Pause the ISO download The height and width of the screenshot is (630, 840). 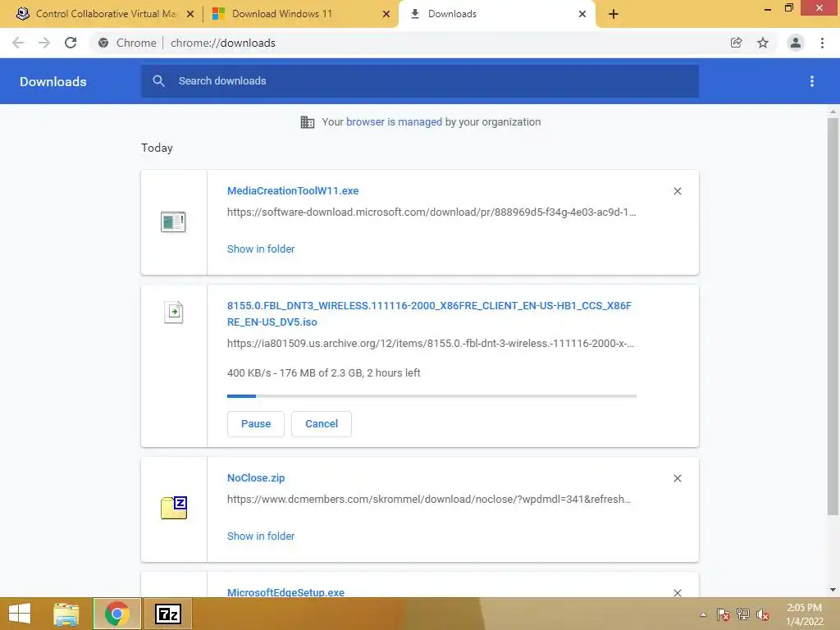tap(256, 424)
